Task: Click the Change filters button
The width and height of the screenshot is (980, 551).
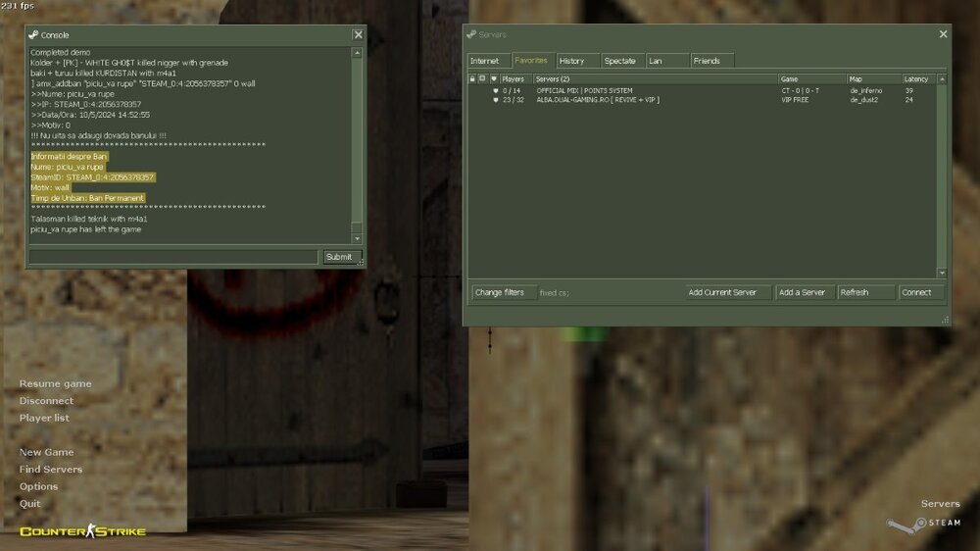Action: point(500,292)
